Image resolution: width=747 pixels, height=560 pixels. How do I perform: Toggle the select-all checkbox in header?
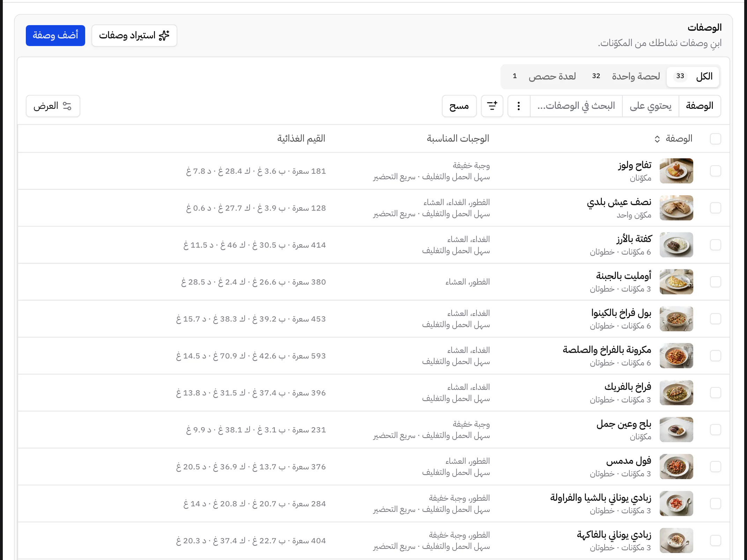(x=716, y=139)
